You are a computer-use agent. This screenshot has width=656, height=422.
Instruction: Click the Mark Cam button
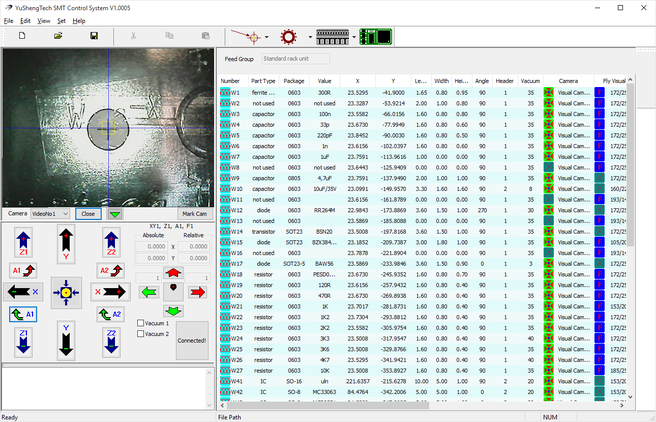point(193,213)
